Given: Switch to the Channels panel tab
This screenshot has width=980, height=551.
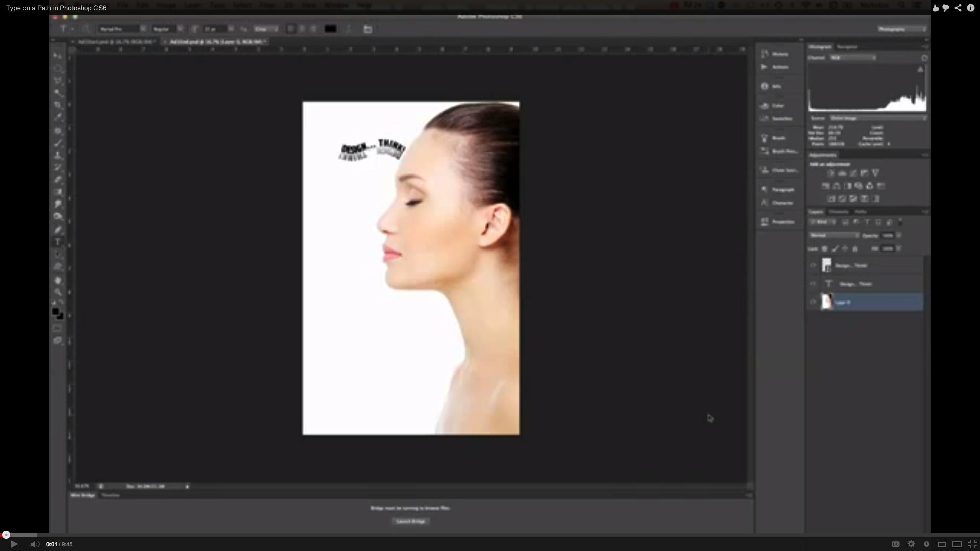Looking at the screenshot, I should click(x=838, y=212).
